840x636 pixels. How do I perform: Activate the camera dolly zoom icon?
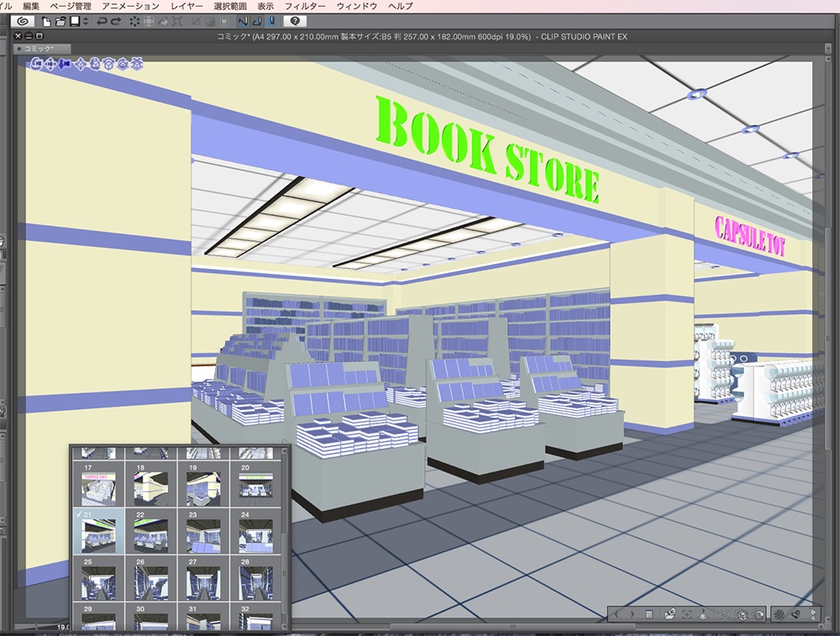[65, 63]
